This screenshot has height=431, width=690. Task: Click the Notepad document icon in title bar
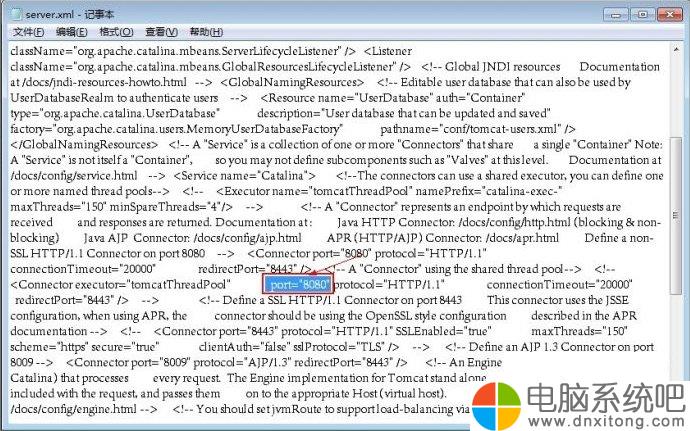point(16,14)
